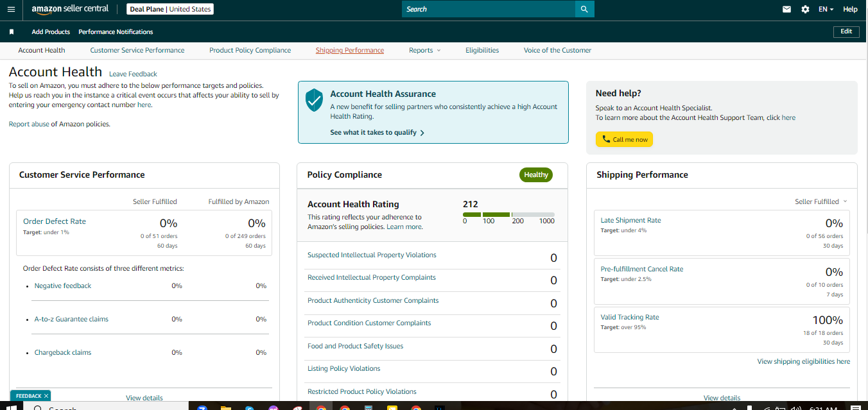
Task: Click the magnifier search button
Action: pyautogui.click(x=584, y=9)
